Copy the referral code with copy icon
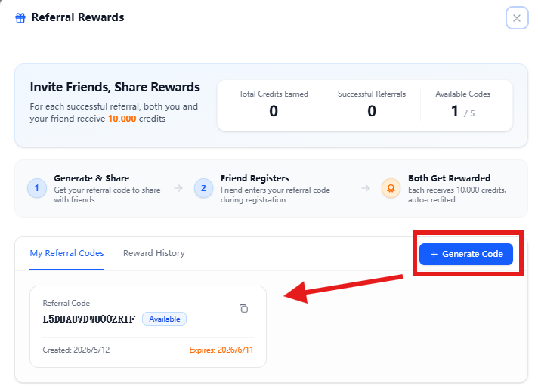Screen dimensions: 538x392 coord(243,308)
